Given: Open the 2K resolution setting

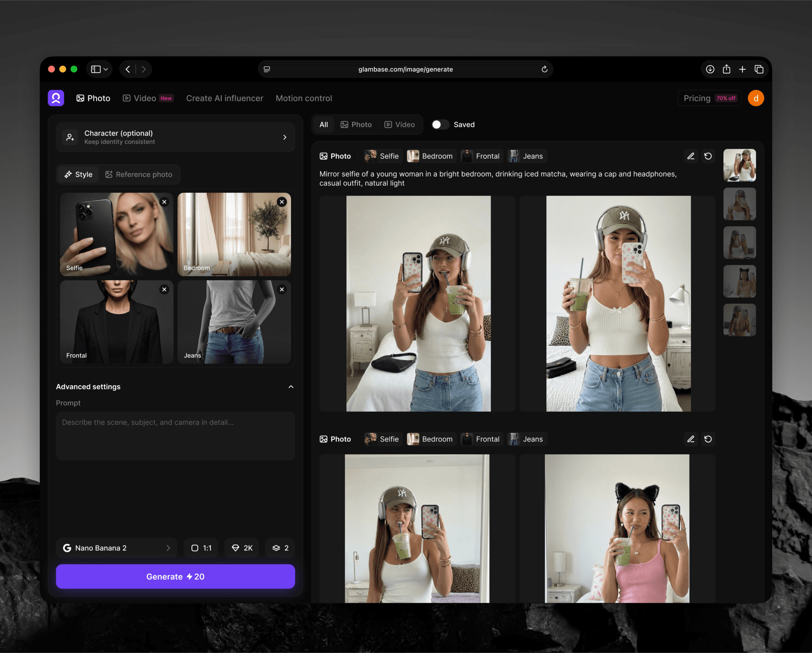Looking at the screenshot, I should [x=241, y=548].
